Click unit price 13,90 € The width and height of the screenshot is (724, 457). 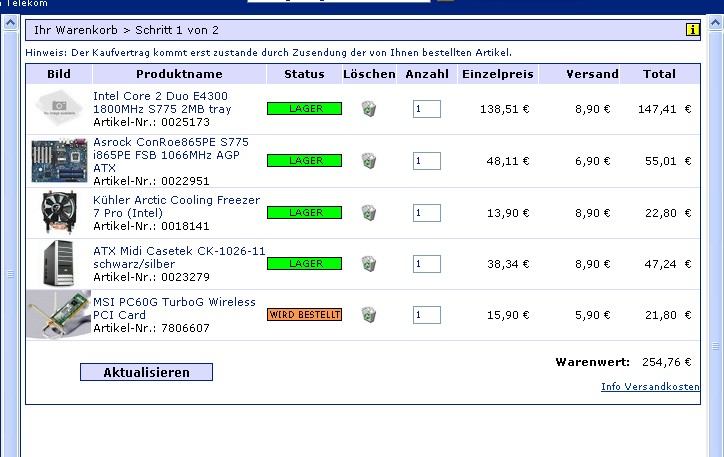508,213
